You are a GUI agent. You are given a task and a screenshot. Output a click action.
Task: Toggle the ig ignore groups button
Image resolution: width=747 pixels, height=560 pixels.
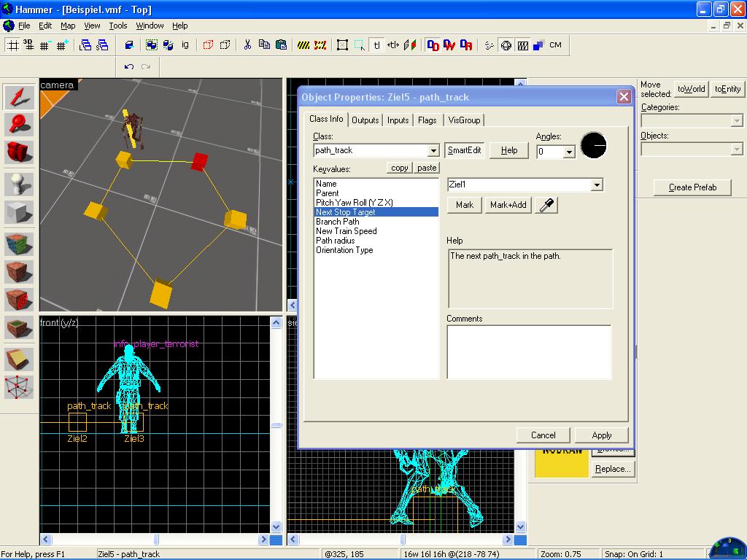click(185, 45)
